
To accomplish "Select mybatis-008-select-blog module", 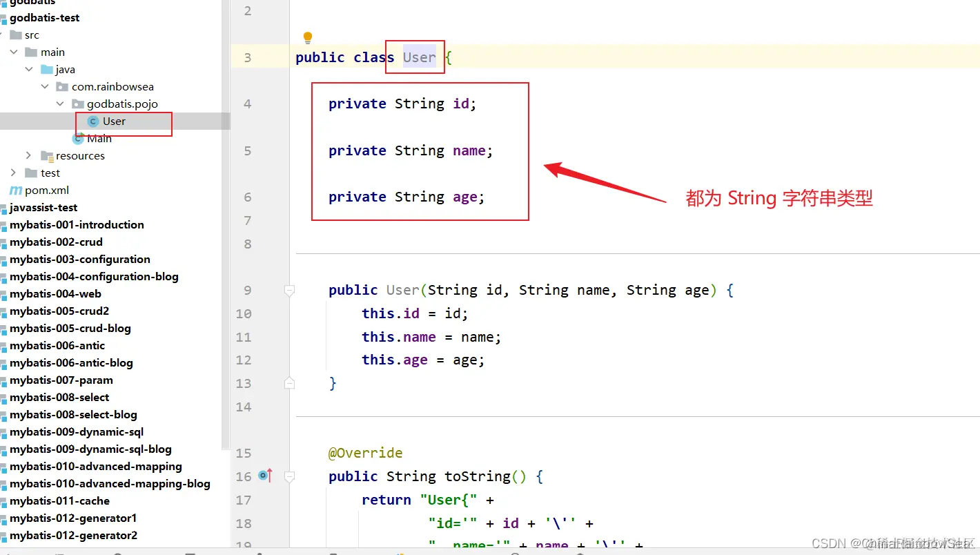I will click(x=73, y=414).
